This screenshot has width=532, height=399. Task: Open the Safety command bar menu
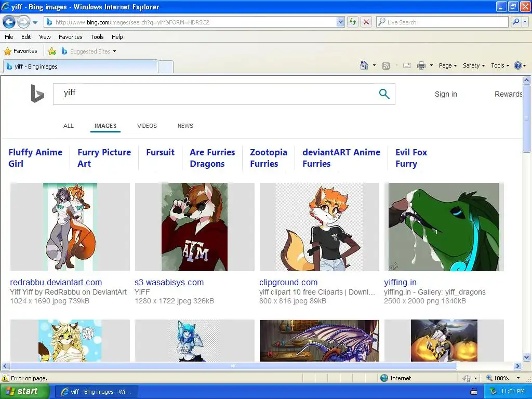(474, 65)
